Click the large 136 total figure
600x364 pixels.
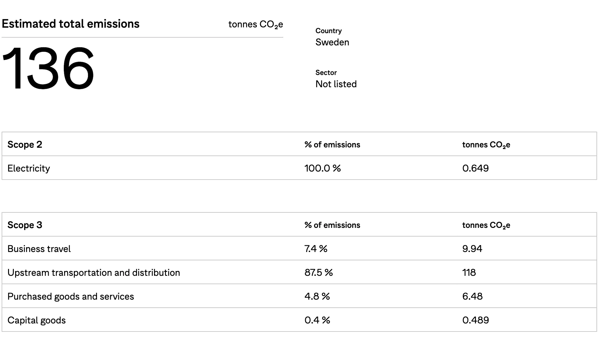pos(48,68)
